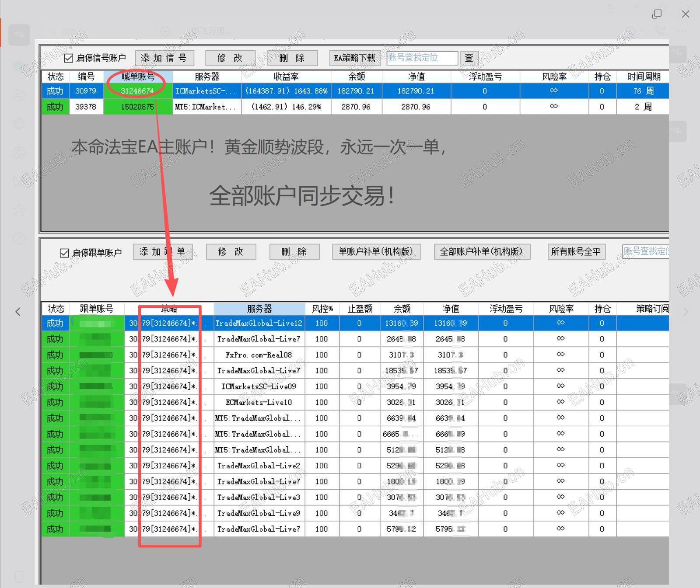The height and width of the screenshot is (588, 700).
Task: Sort signal table by 编号 column header
Action: click(86, 77)
